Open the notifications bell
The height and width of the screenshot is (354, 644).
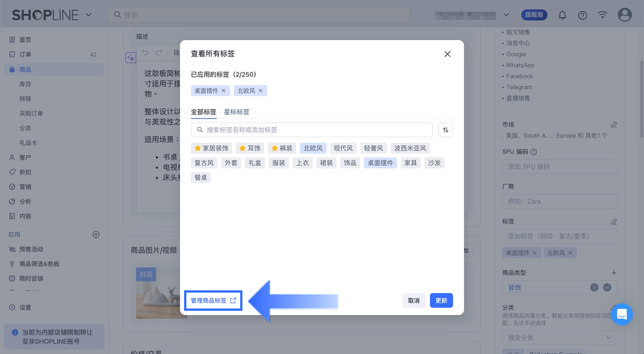point(563,15)
